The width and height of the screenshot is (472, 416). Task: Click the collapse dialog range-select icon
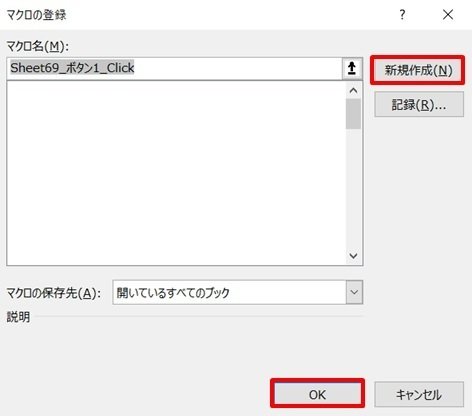point(352,68)
